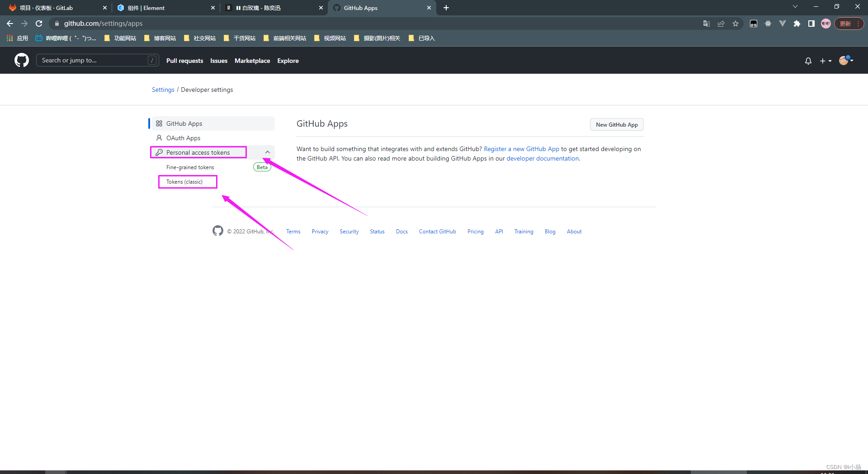Screen dimensions: 868x474
Task: Open the 摄影(图片)相关 bookmark folder
Action: tap(377, 38)
